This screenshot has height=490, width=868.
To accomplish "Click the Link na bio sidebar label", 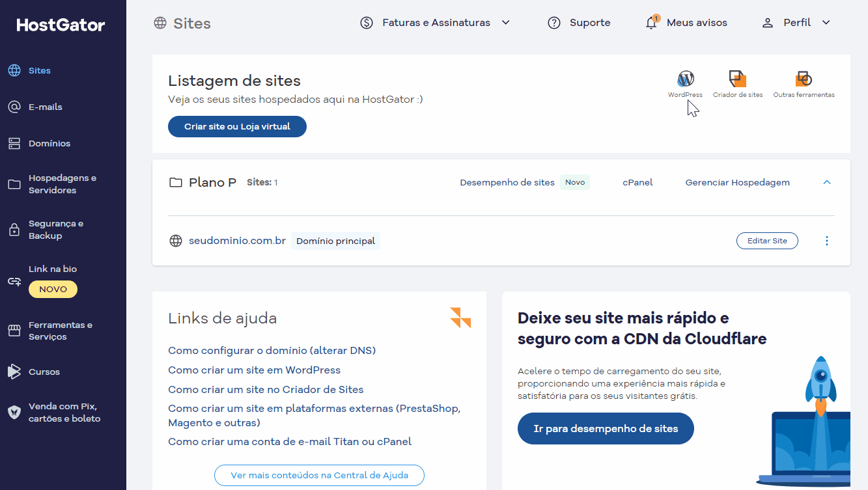I will pos(52,269).
